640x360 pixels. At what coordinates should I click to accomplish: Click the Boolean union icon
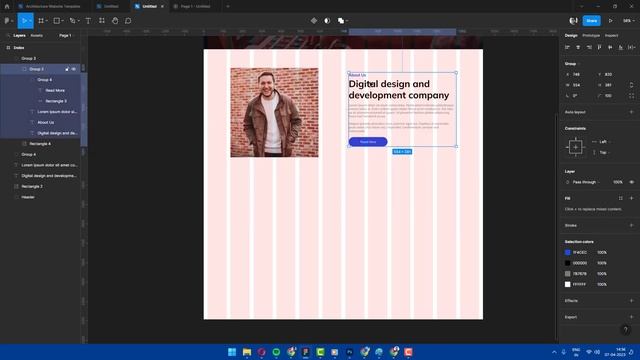(x=340, y=20)
